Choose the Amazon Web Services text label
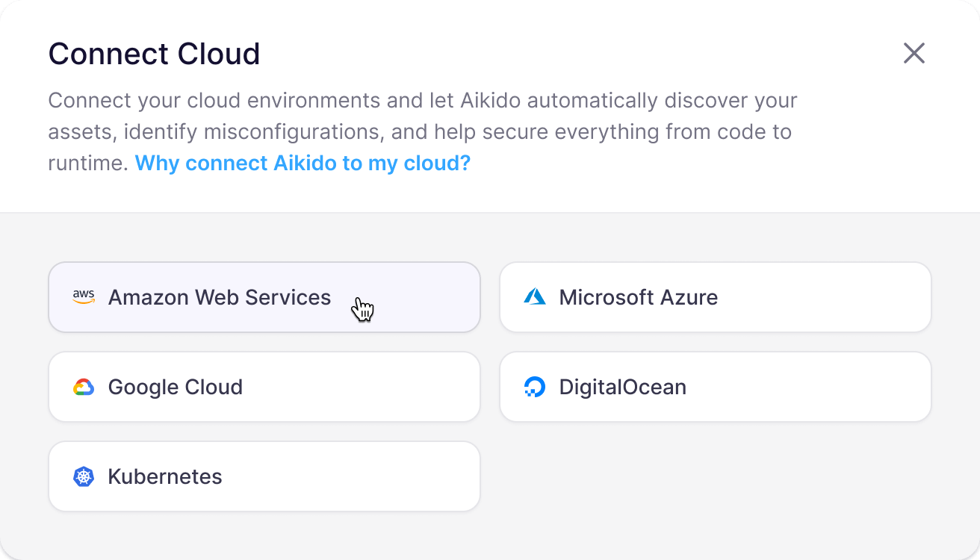 click(220, 297)
